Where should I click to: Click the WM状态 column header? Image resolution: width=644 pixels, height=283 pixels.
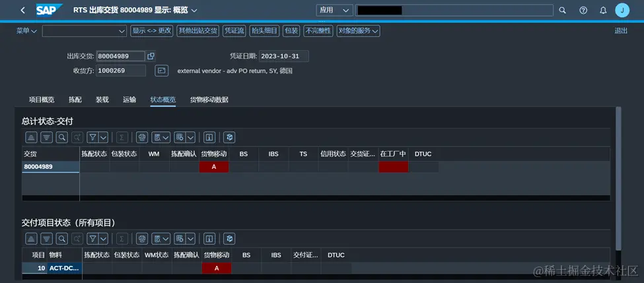tap(157, 255)
